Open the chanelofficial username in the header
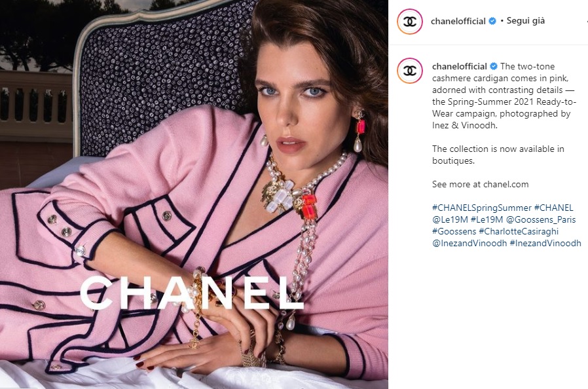Screen dimensions: 588x389 [458, 22]
